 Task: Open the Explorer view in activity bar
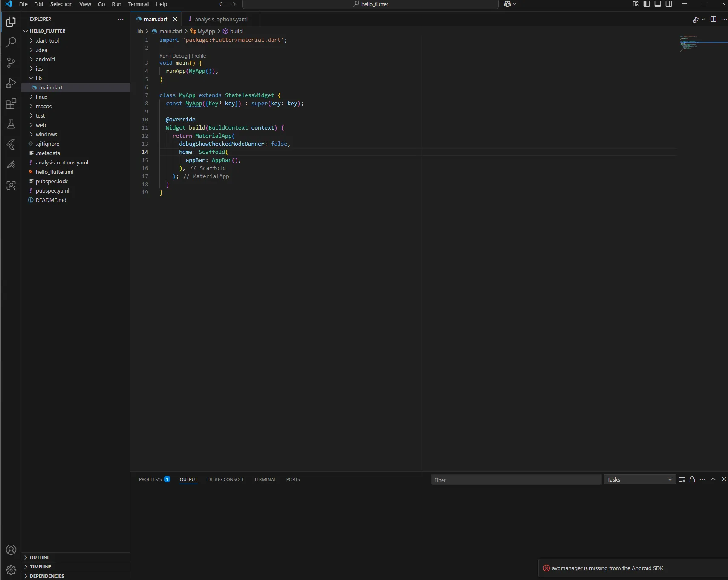point(11,21)
